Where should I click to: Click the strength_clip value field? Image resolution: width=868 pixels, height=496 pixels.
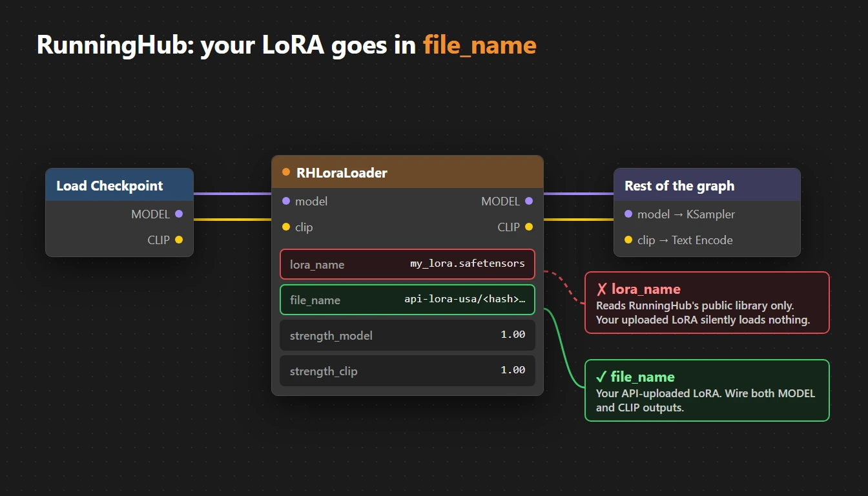[408, 371]
